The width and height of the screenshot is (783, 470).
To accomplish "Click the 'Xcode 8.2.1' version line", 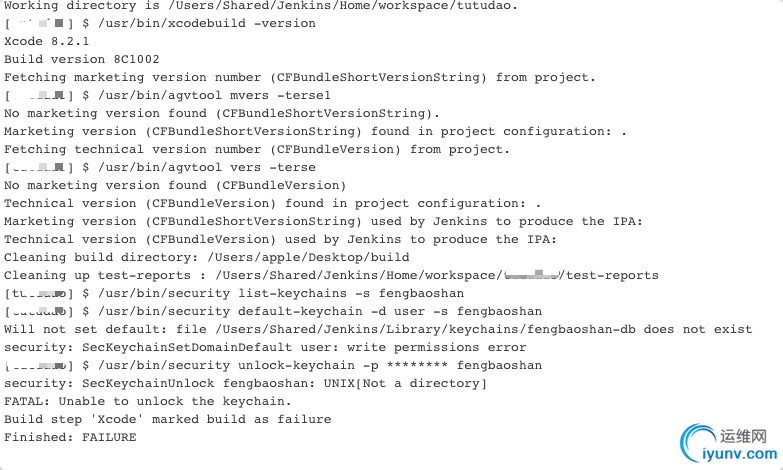I will 47,42.
